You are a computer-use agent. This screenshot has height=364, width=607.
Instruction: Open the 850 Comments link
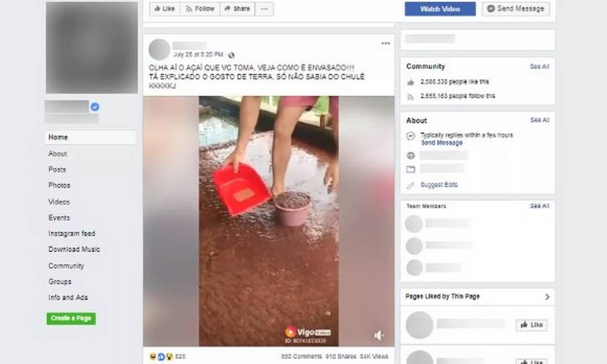pyautogui.click(x=301, y=356)
